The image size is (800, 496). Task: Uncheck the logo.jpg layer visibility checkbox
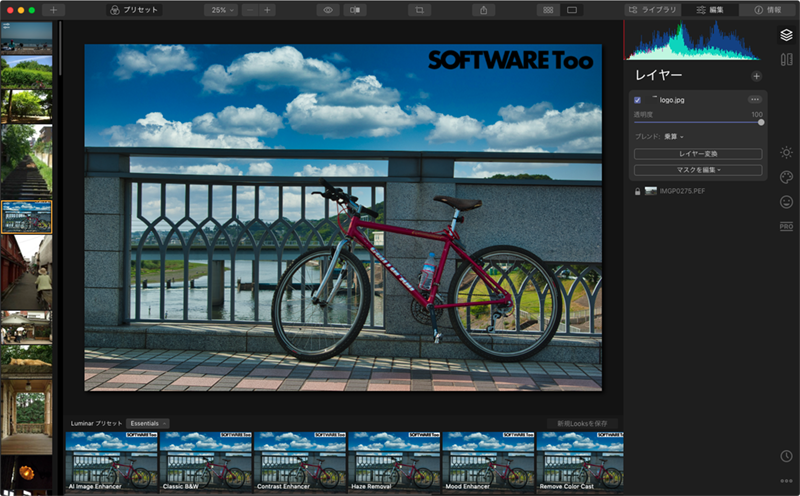(x=638, y=100)
